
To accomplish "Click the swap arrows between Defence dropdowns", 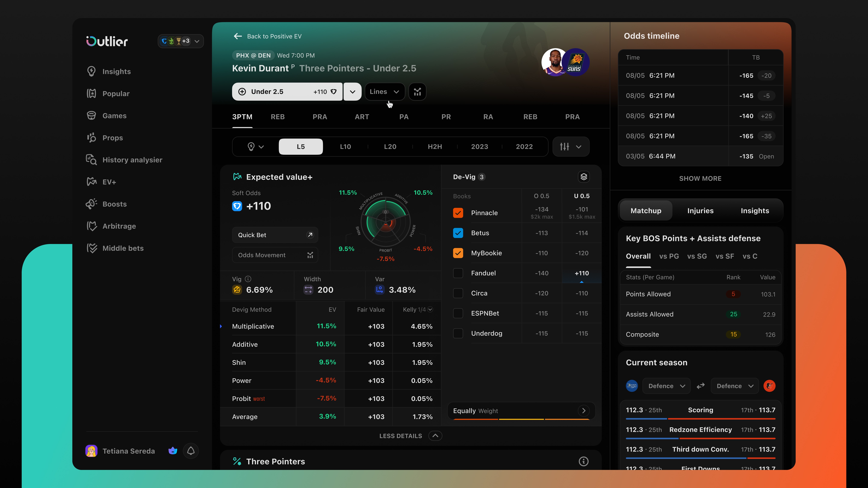I will pos(701,386).
